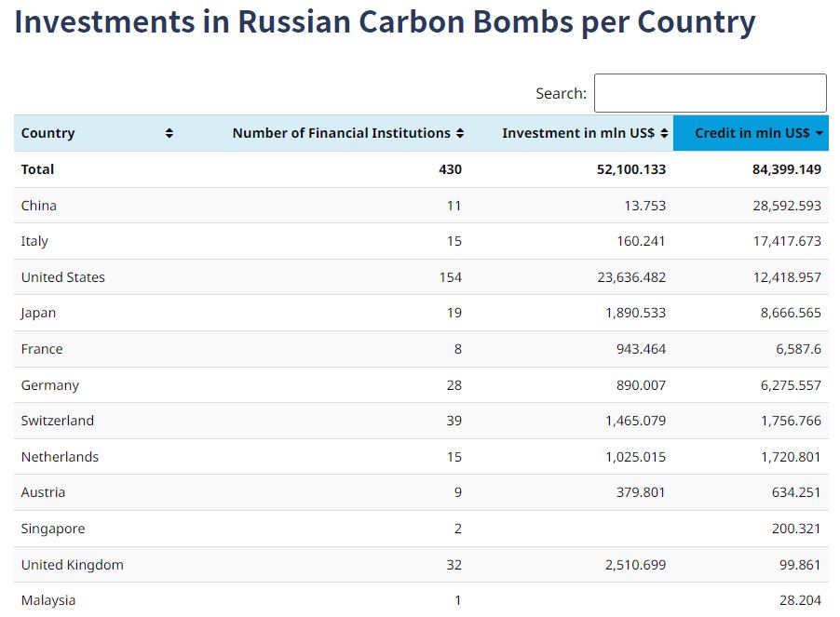The image size is (840, 617).
Task: Click Austria credit value 634.251
Action: [x=796, y=492]
